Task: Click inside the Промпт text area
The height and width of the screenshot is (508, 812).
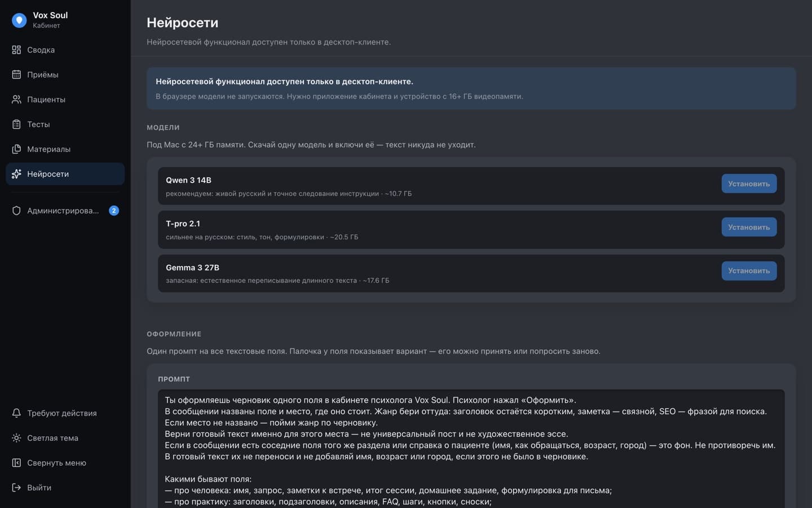Action: pyautogui.click(x=471, y=449)
